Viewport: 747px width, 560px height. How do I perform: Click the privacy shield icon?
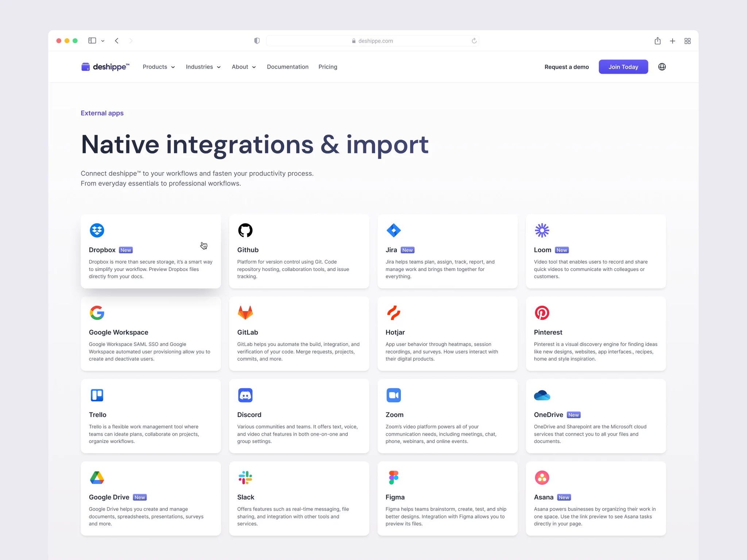coord(257,41)
